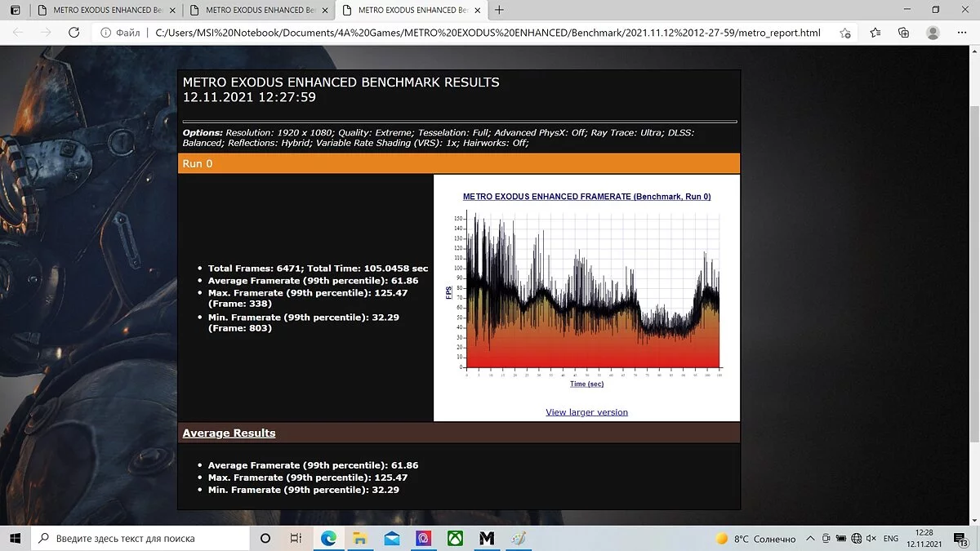The image size is (980, 551).
Task: Click the Average Results heading
Action: click(229, 433)
